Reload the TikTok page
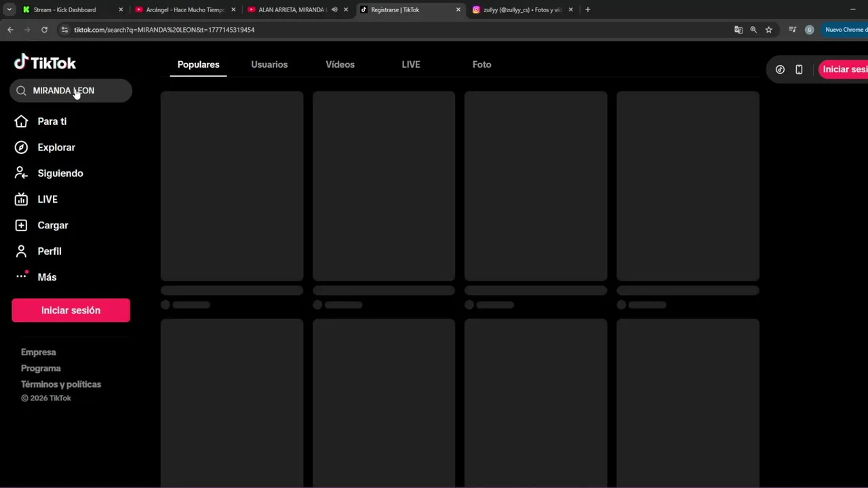Viewport: 868px width, 488px height. pos(44,30)
